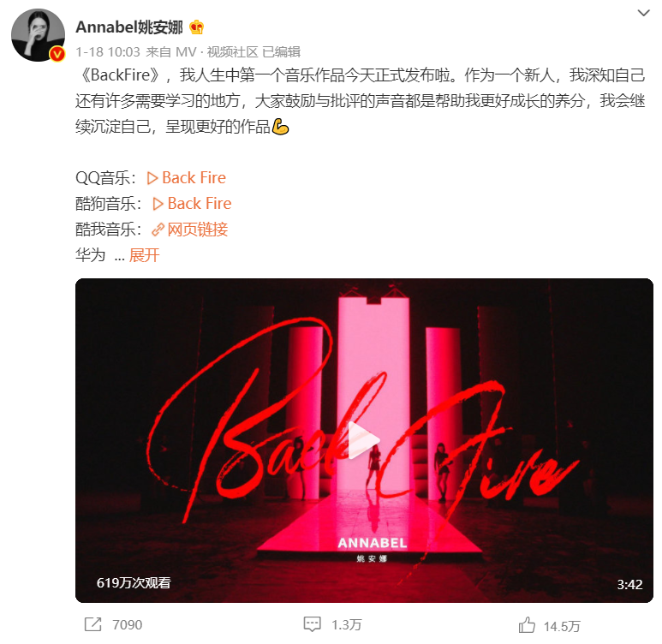The height and width of the screenshot is (644, 662).
Task: Open QQ音乐 Back Fire link
Action: click(x=186, y=178)
